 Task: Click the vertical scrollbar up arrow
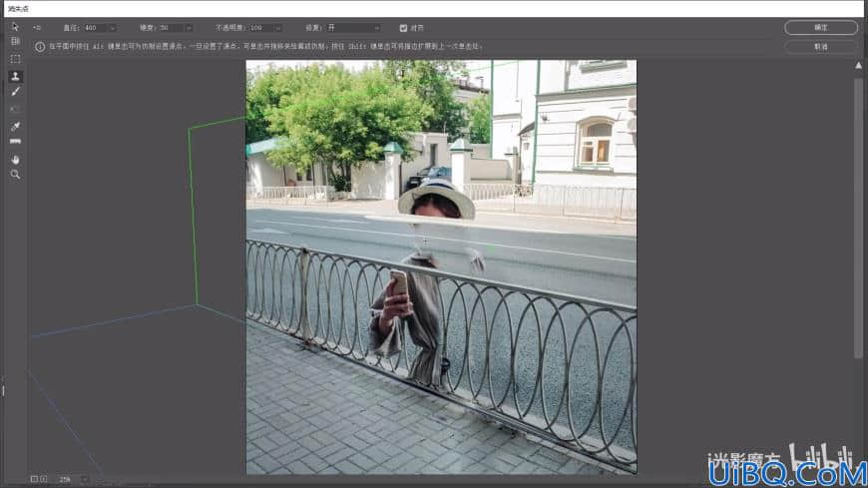pyautogui.click(x=859, y=65)
